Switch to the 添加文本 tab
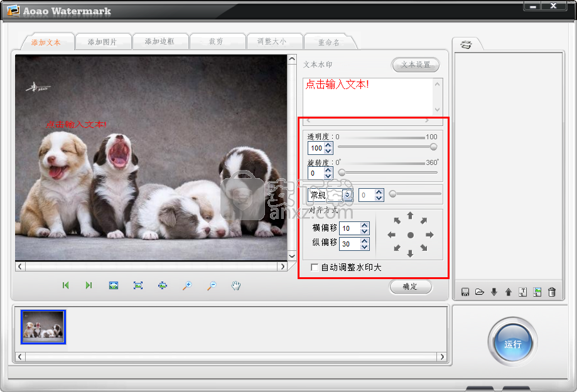577x392 pixels. pyautogui.click(x=46, y=43)
